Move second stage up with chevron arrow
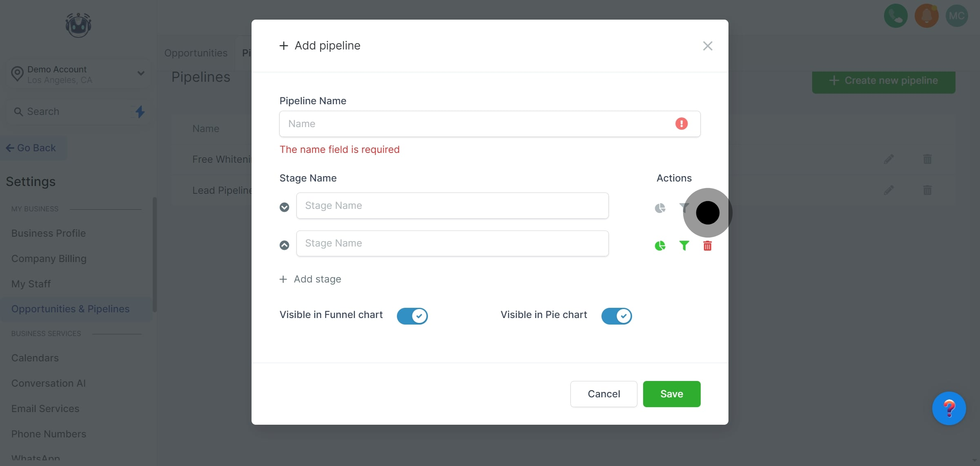980x466 pixels. [284, 245]
